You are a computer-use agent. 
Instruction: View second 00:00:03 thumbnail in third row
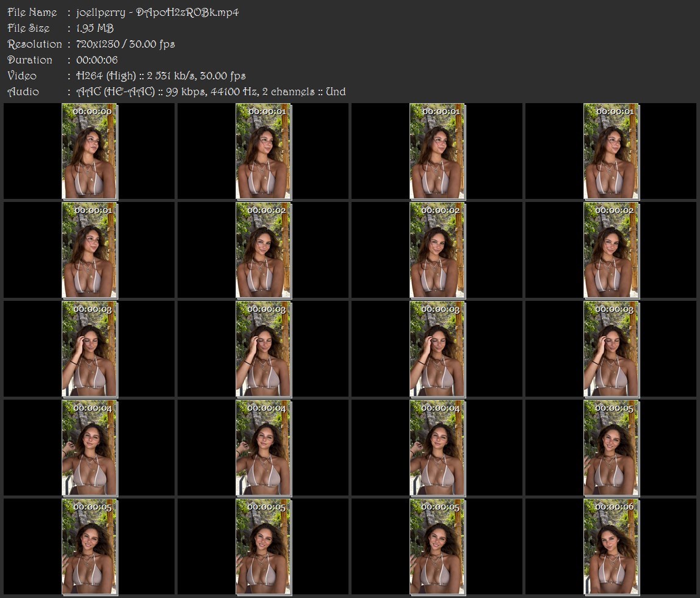click(x=264, y=349)
